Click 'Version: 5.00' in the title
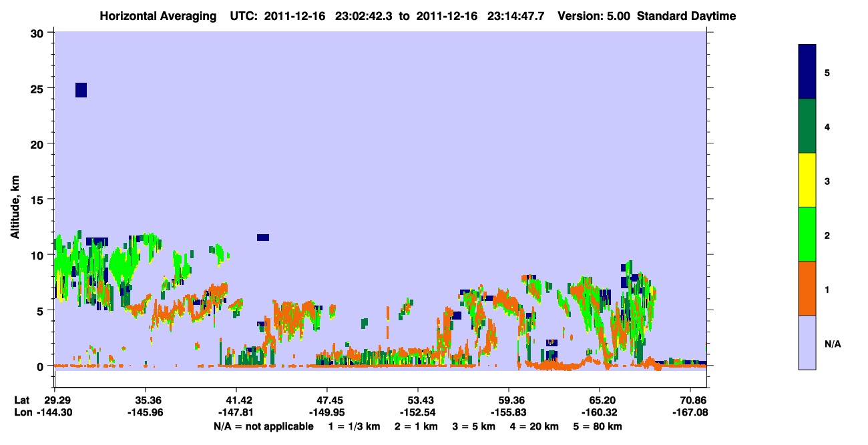 595,16
